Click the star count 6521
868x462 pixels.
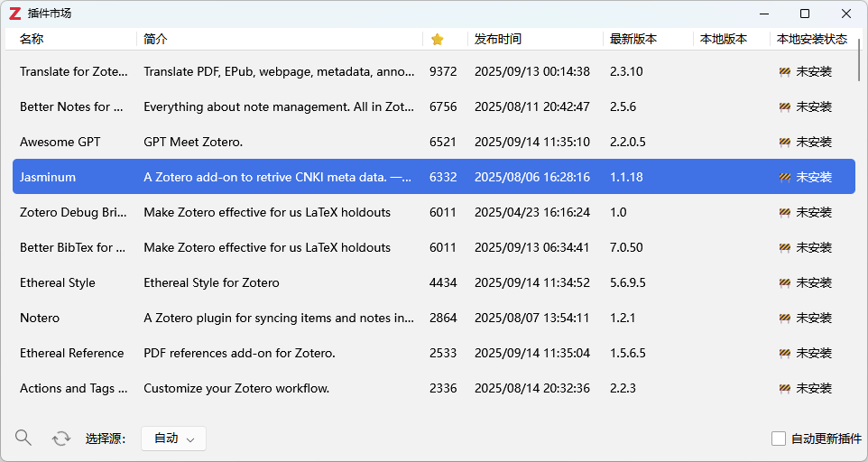(443, 143)
